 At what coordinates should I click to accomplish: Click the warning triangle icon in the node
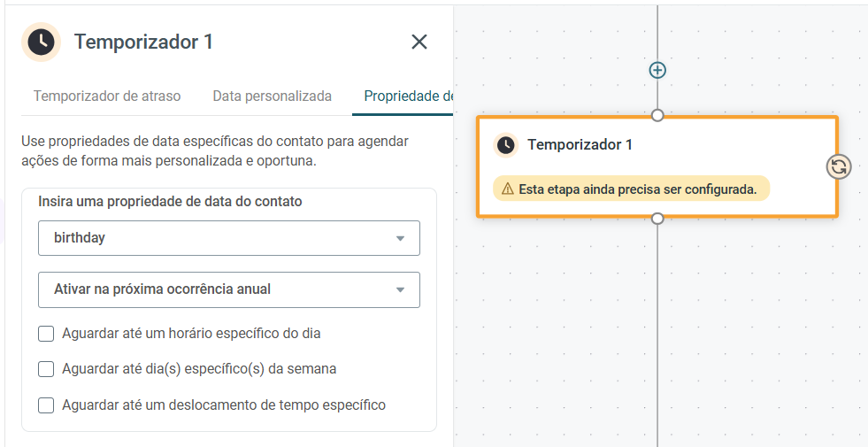tap(508, 189)
